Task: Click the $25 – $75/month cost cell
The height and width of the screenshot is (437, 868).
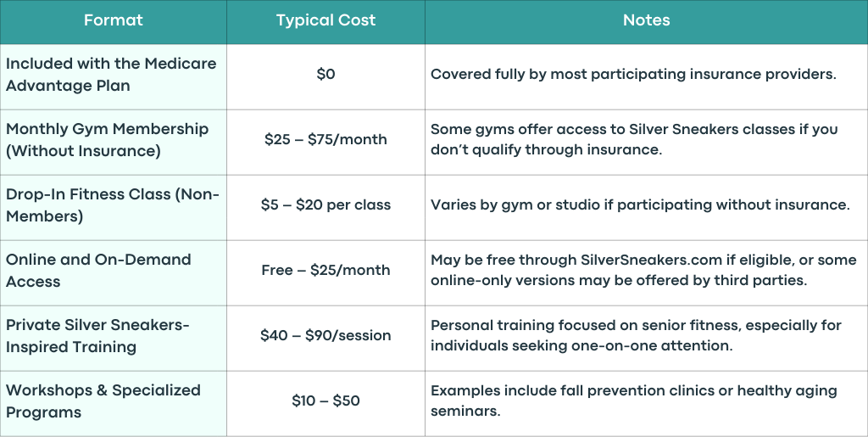Action: pos(325,142)
